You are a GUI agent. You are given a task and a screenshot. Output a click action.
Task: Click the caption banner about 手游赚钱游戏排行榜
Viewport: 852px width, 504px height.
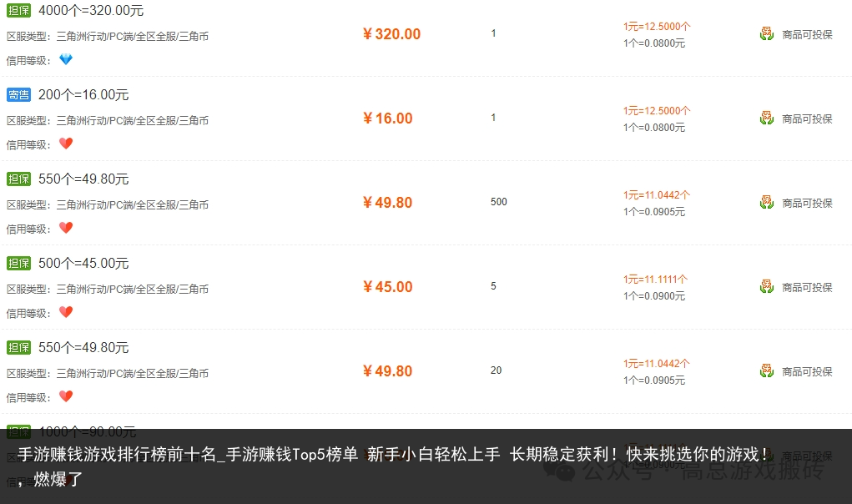426,466
